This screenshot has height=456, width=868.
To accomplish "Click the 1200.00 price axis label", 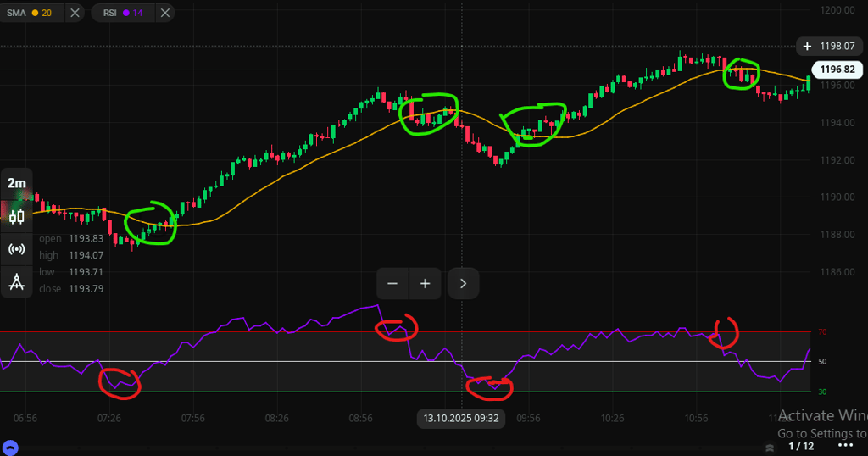I will coord(837,10).
